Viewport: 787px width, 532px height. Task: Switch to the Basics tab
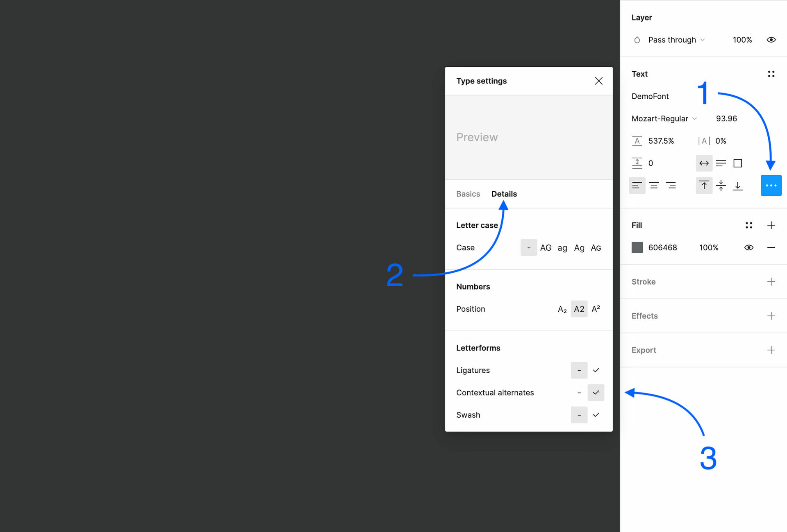point(468,194)
